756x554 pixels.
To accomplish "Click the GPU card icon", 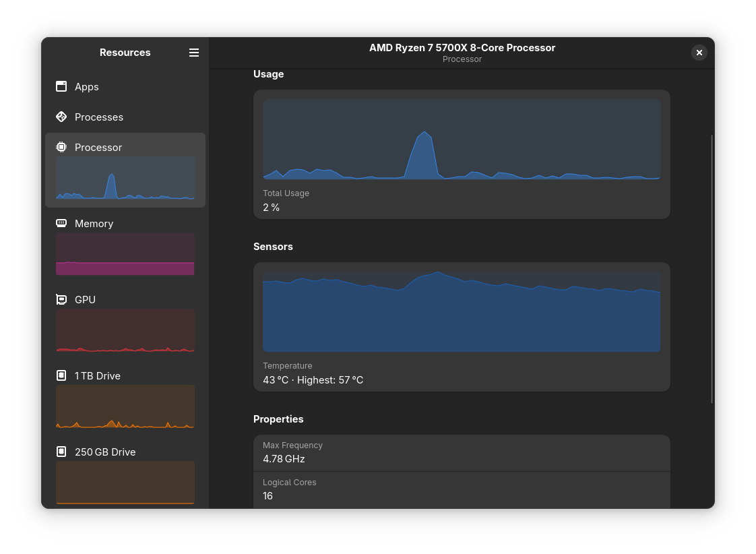I will 61,299.
